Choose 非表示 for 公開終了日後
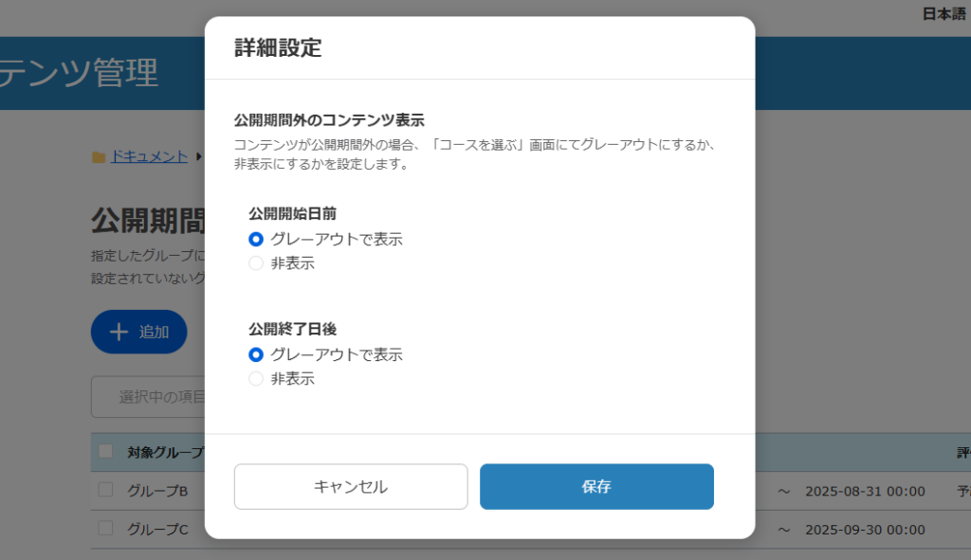This screenshot has height=560, width=971. 256,379
